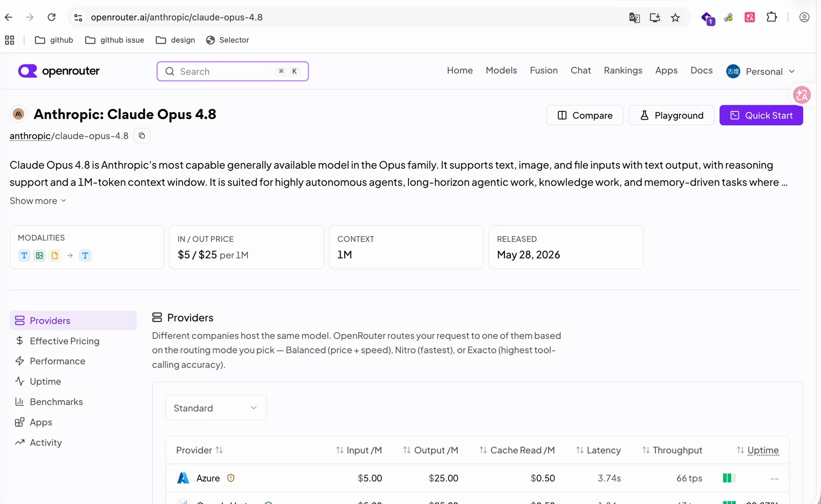
Task: Click the file input modality icon
Action: click(55, 255)
